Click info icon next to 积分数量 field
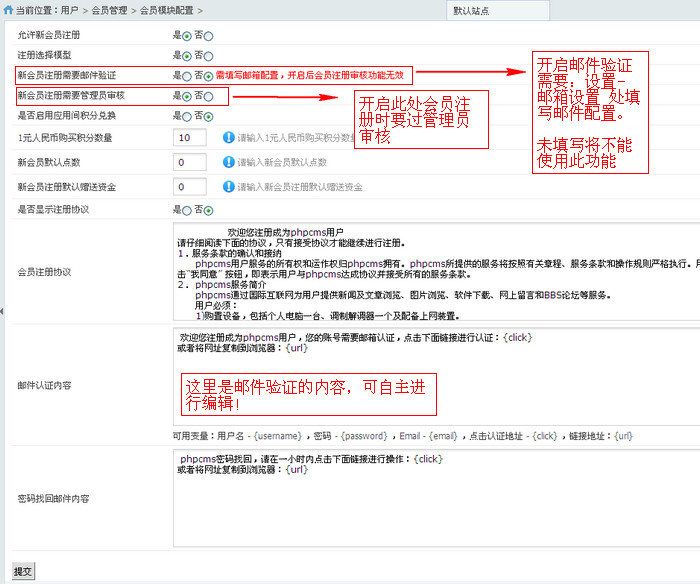The image size is (700, 584). coord(229,137)
